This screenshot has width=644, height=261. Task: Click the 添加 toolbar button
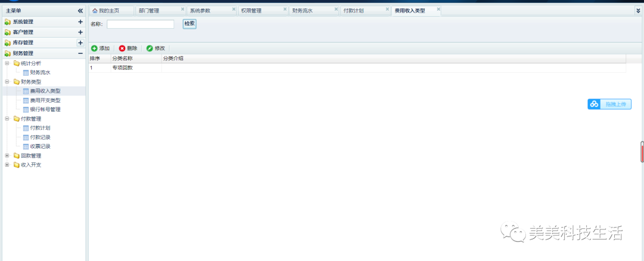click(x=101, y=48)
